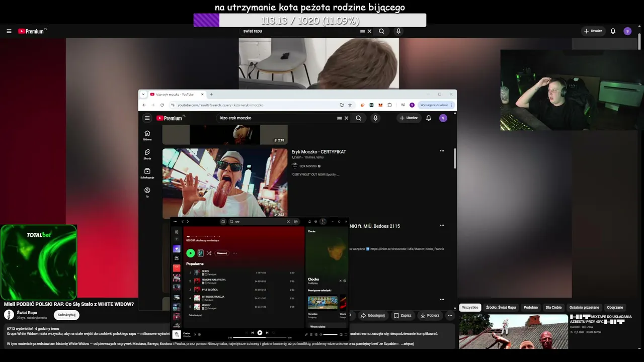Save the video with Zapisz

pos(403,316)
